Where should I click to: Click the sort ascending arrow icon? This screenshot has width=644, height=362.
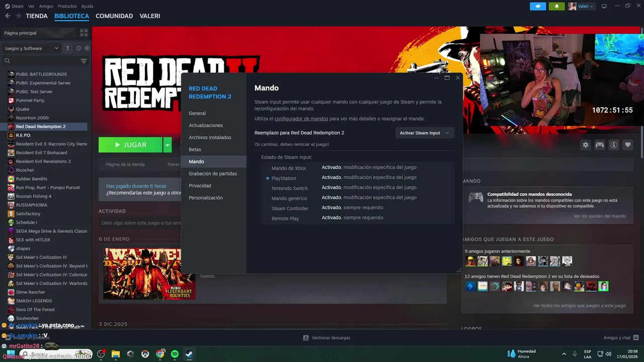(x=68, y=48)
